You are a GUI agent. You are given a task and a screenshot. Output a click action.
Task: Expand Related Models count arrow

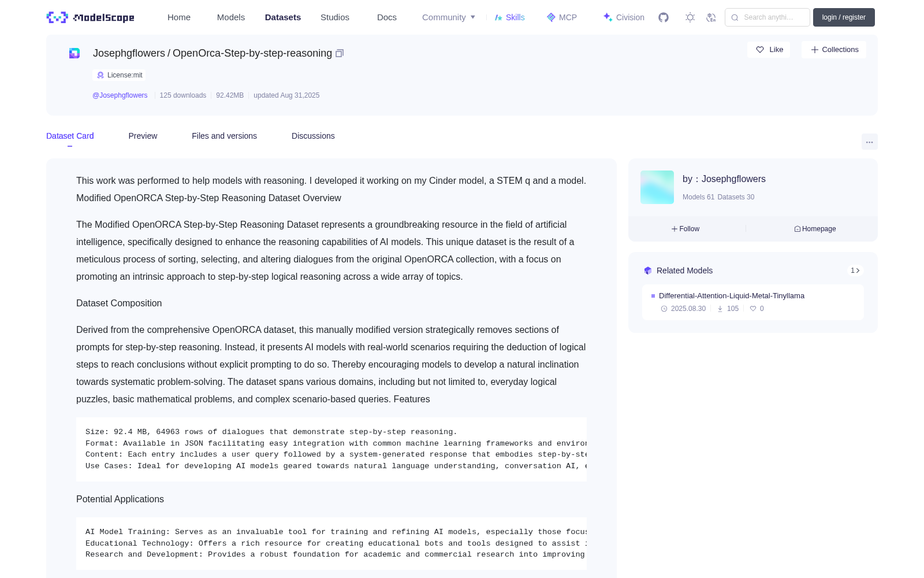[x=855, y=271]
